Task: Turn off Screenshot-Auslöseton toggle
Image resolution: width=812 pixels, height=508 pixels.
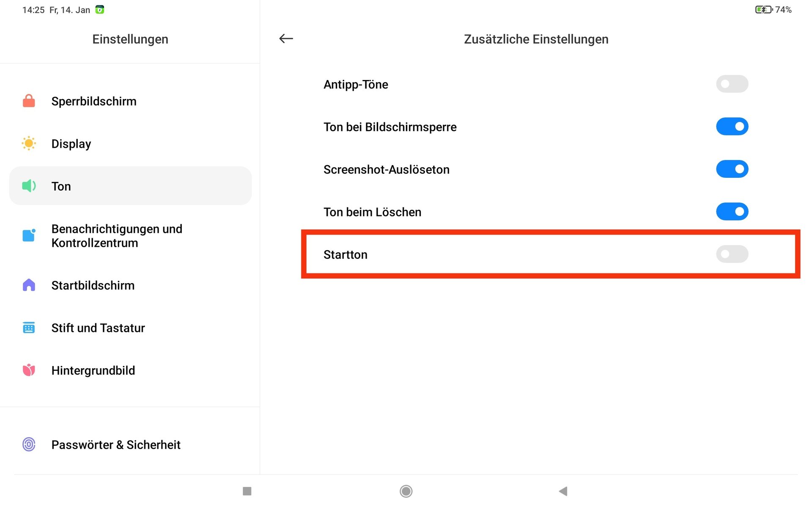Action: pos(732,169)
